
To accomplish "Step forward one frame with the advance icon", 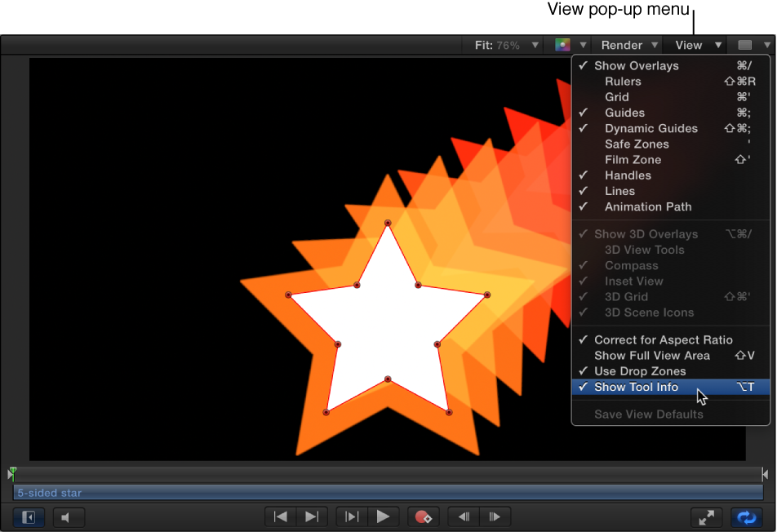I will pos(495,516).
